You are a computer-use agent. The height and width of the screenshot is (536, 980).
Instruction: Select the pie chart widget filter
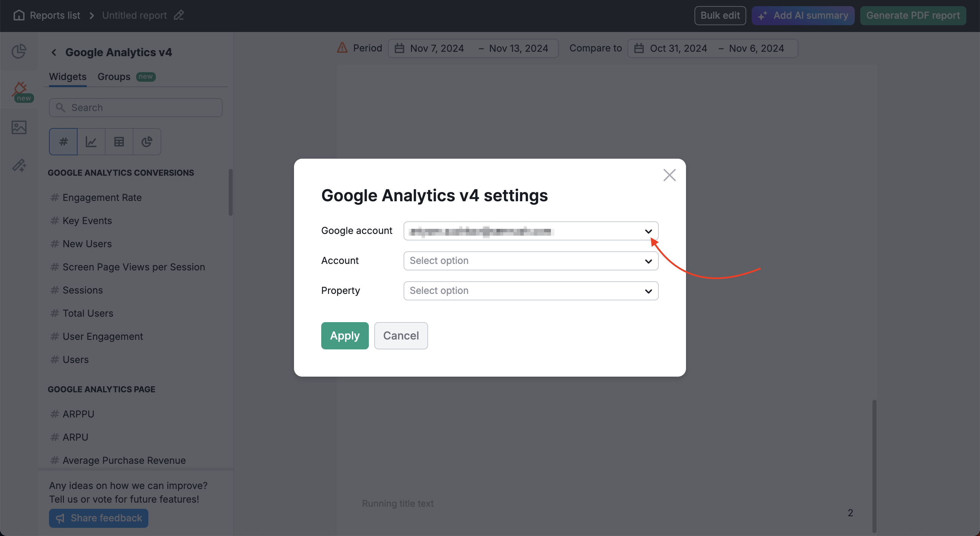tap(147, 141)
